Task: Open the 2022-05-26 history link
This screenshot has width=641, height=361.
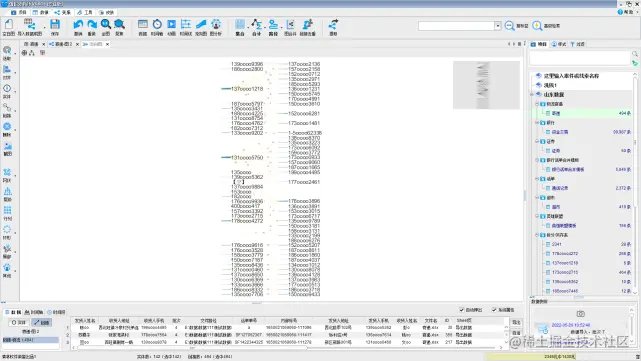Action: 571,325
